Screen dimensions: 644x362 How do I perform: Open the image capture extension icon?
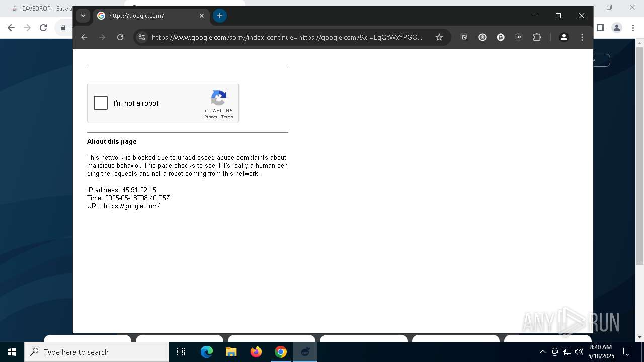[464, 37]
